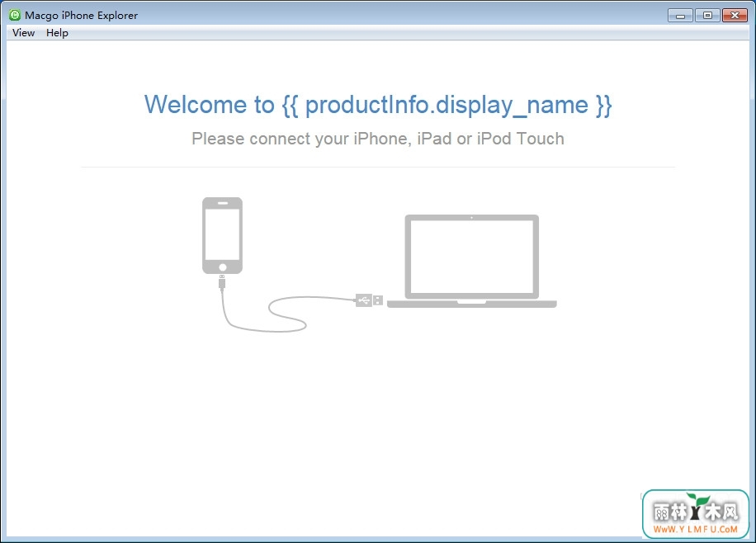Minimize the Macgo iPhone Explorer window
The image size is (756, 543).
point(680,16)
